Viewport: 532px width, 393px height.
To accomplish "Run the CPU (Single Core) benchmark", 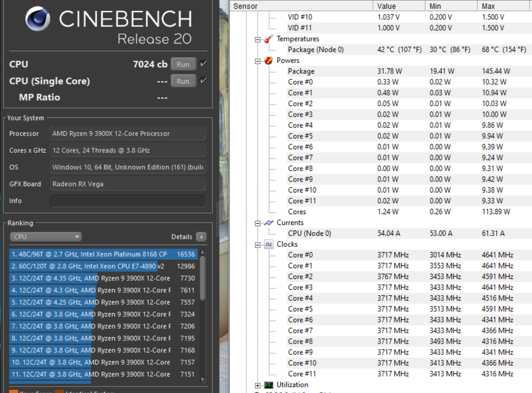I will 183,81.
